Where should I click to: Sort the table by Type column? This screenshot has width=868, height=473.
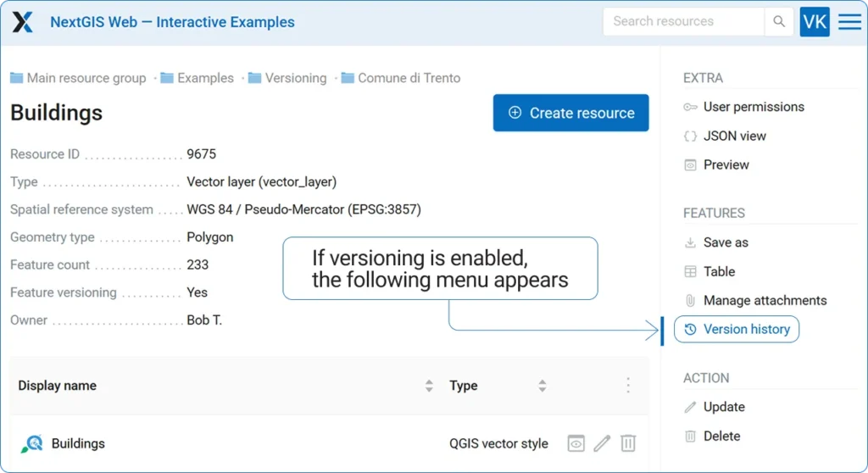coord(542,386)
